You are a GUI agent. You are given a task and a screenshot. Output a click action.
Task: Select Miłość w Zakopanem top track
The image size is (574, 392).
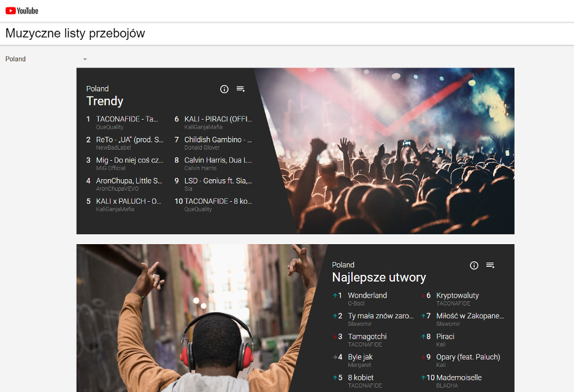point(469,316)
